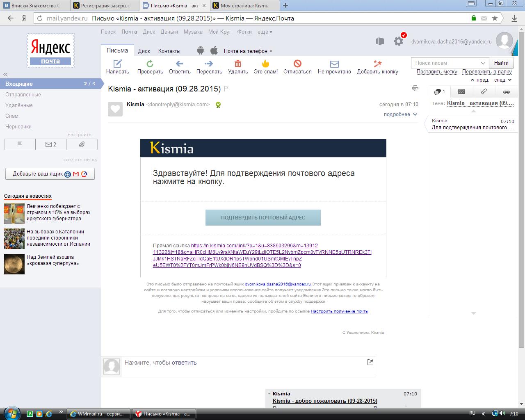Expand the подробнее letter details
This screenshot has width=525, height=420.
pyautogui.click(x=400, y=114)
